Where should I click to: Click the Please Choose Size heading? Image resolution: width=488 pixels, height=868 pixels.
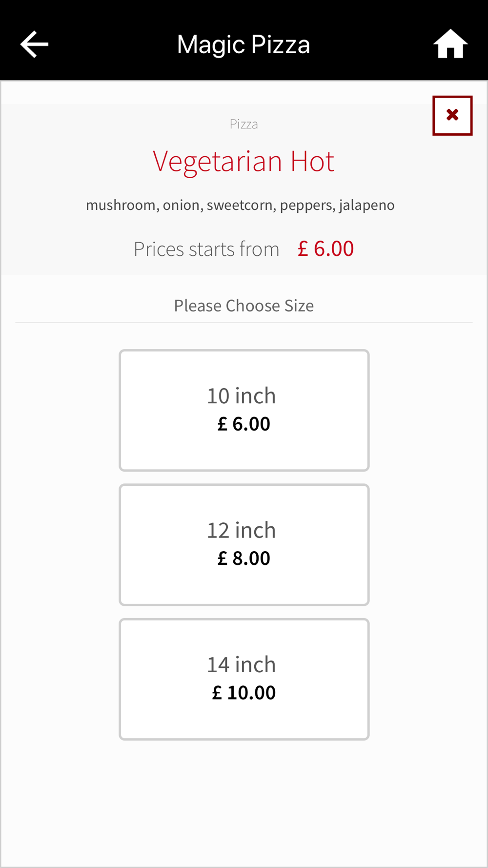click(x=244, y=306)
